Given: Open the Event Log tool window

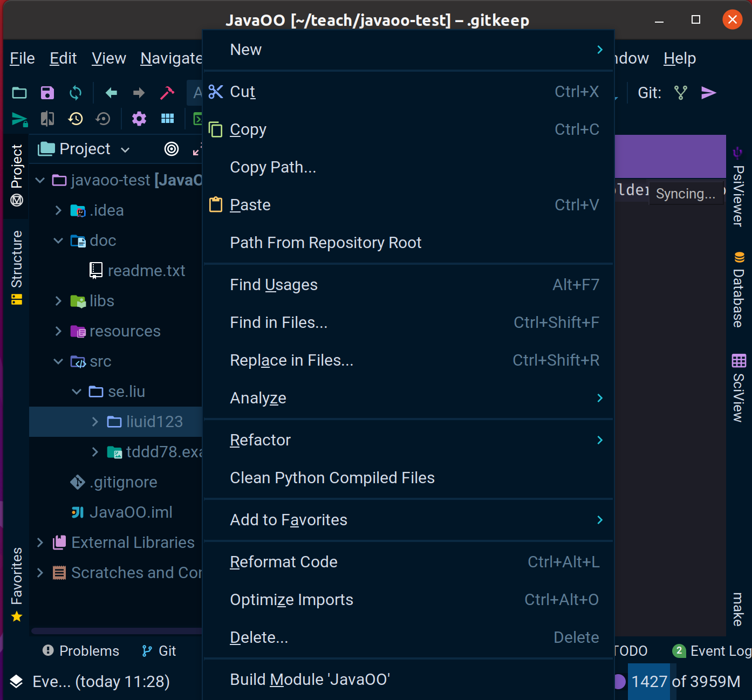Looking at the screenshot, I should click(x=712, y=651).
